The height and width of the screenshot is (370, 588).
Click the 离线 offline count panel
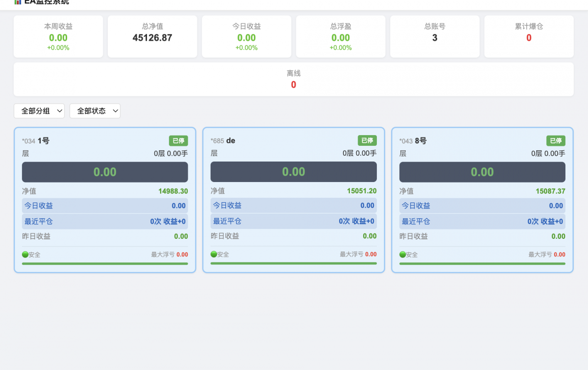tap(294, 79)
